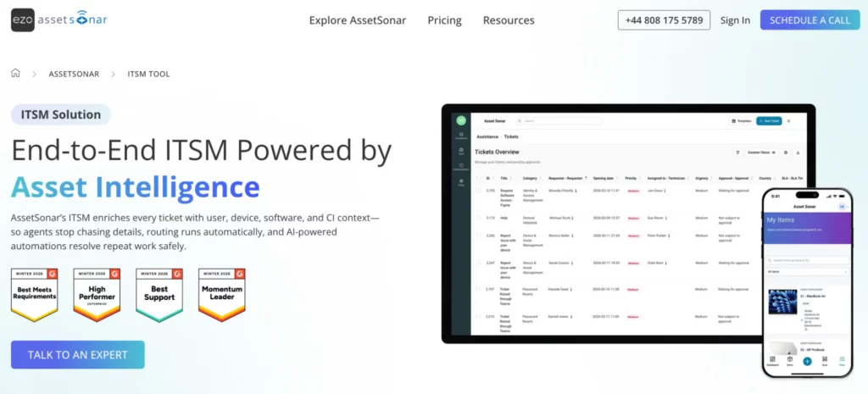Click the Asset Sonar search field in mockup
This screenshot has height=394, width=868.
click(x=559, y=120)
